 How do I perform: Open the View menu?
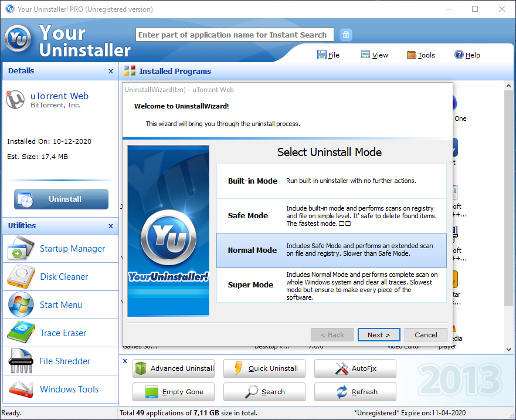click(x=375, y=55)
